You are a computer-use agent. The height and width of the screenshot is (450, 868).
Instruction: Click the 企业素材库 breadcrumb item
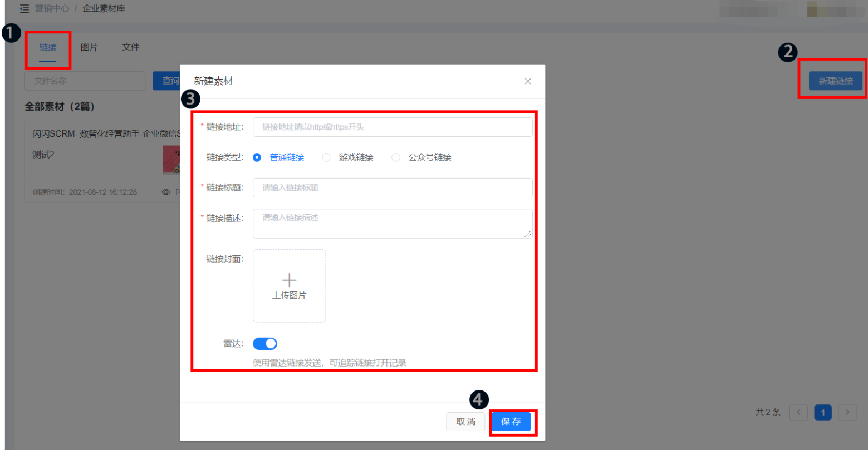tap(104, 8)
